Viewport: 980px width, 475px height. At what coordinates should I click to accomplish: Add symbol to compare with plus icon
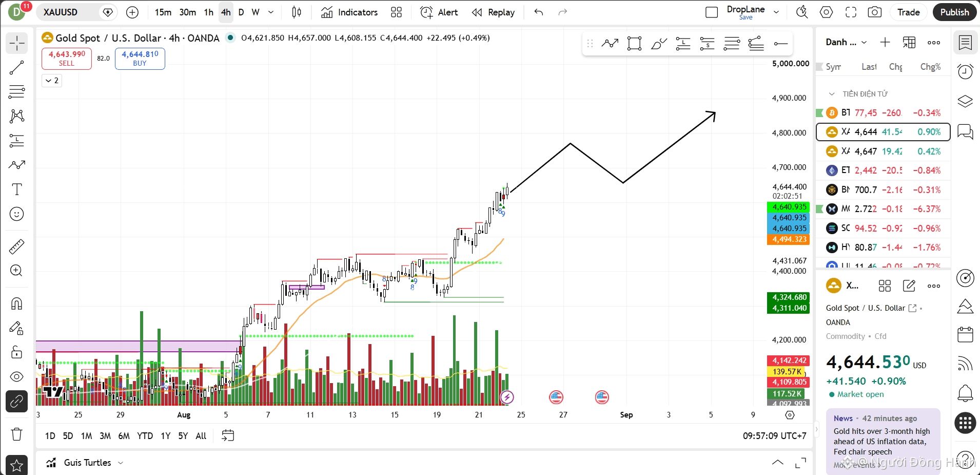point(132,12)
